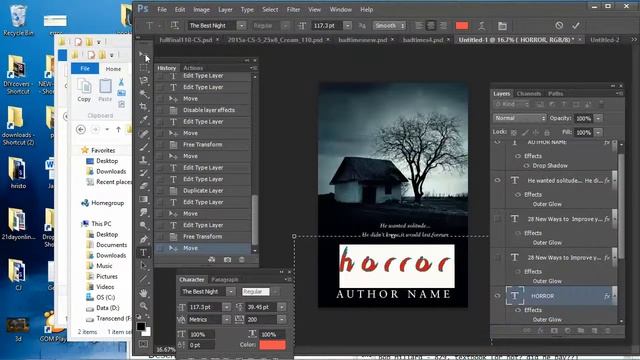Set right text alignment in options bar
Screen dimensions: 640x360
click(443, 26)
